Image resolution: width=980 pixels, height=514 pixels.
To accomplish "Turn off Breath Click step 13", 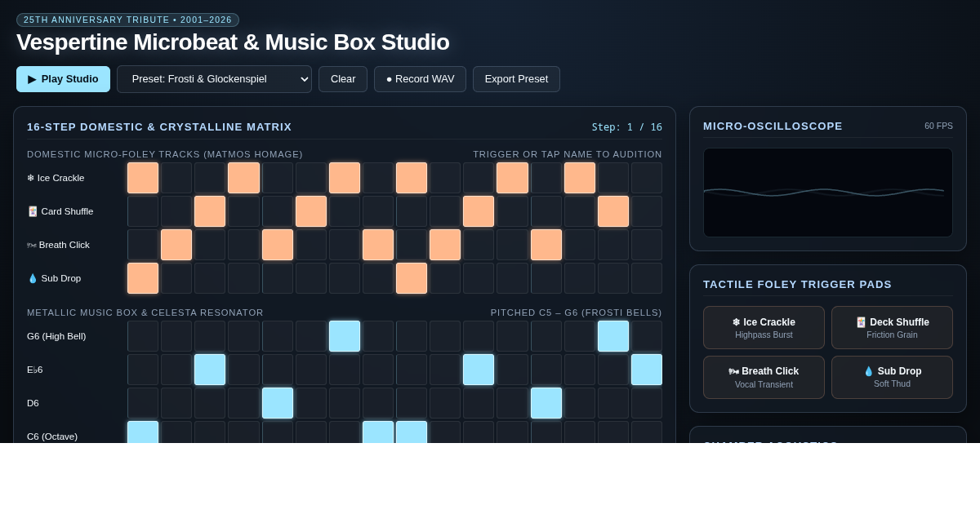I will (x=546, y=245).
